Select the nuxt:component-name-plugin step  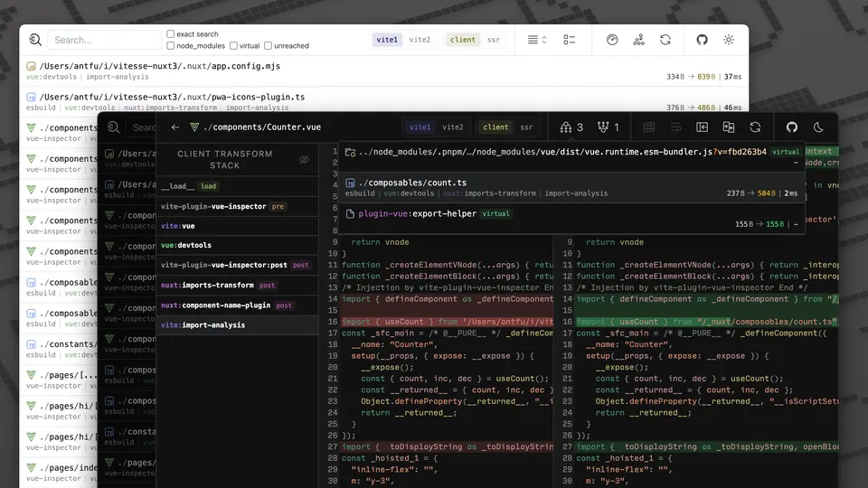coord(238,305)
